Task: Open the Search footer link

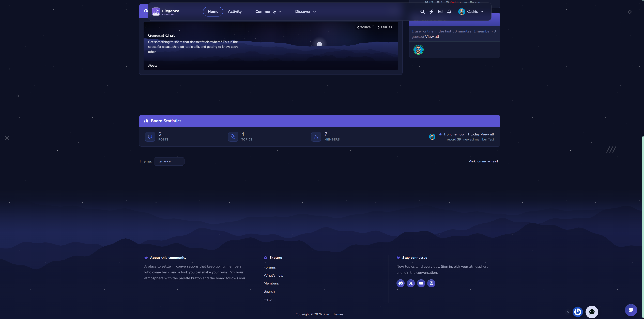Action: click(269, 291)
